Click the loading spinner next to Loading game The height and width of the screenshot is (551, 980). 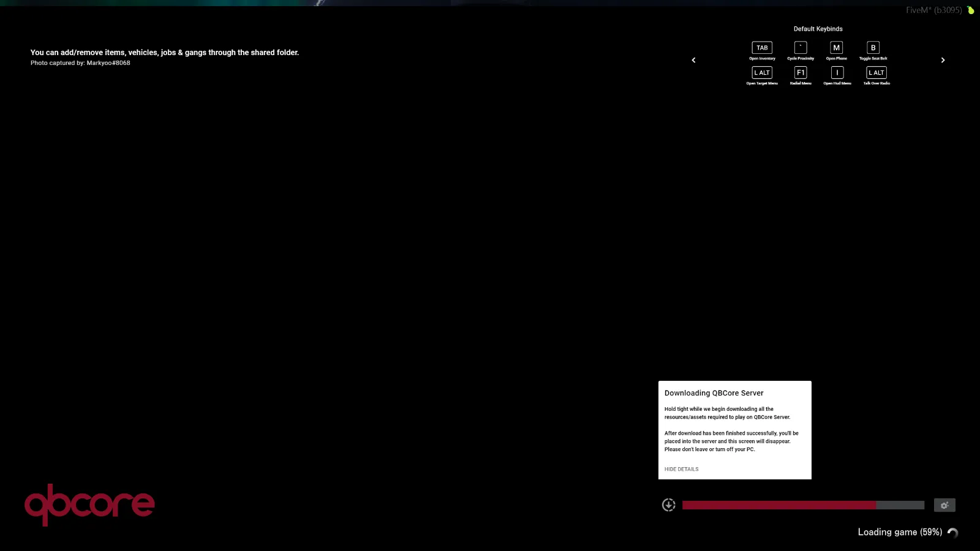click(953, 533)
